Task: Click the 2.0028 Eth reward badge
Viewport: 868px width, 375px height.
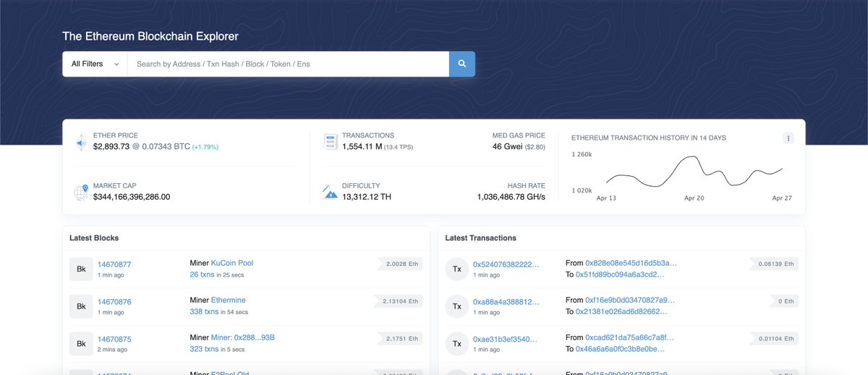Action: tap(400, 264)
